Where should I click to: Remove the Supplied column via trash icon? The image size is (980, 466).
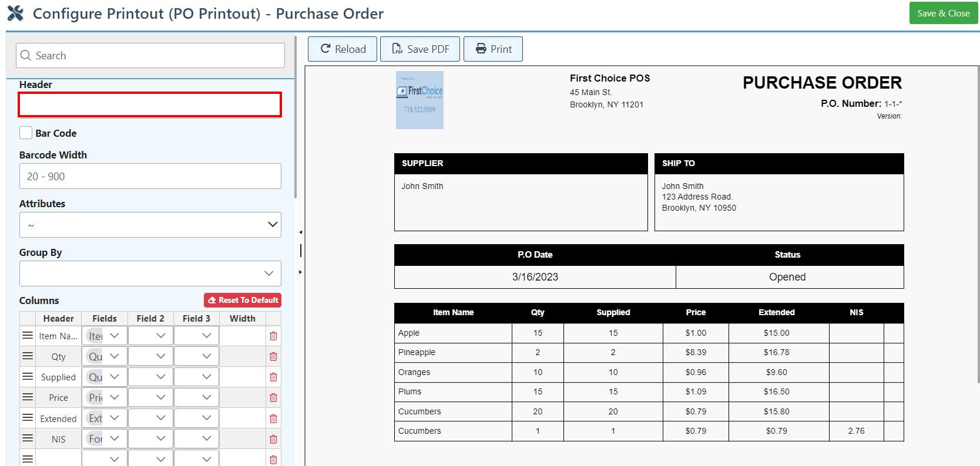[x=273, y=377]
